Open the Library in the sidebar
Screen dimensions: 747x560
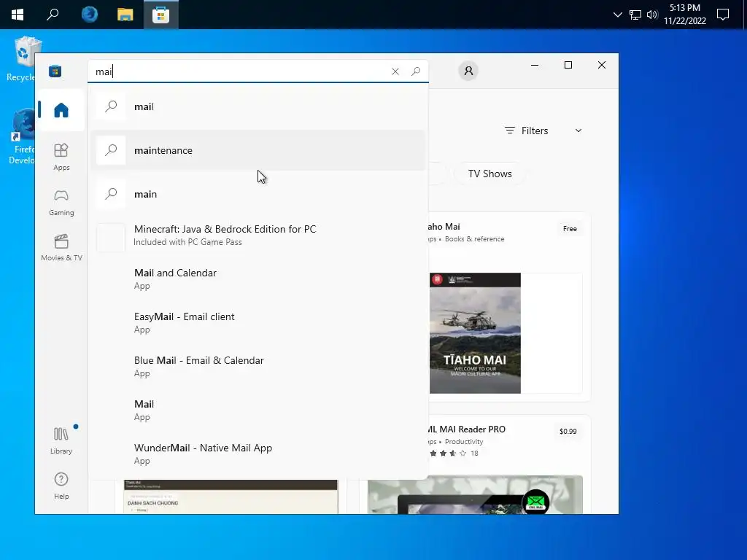61,440
